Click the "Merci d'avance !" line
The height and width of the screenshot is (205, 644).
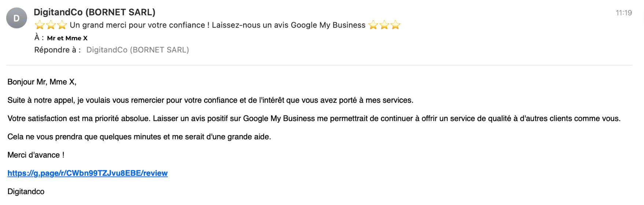[36, 155]
